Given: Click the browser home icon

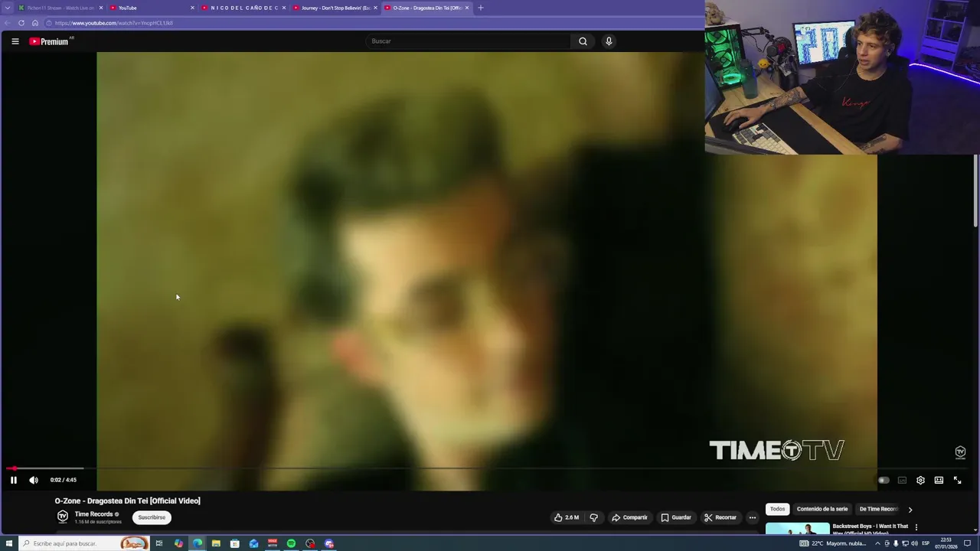Looking at the screenshot, I should click(35, 23).
